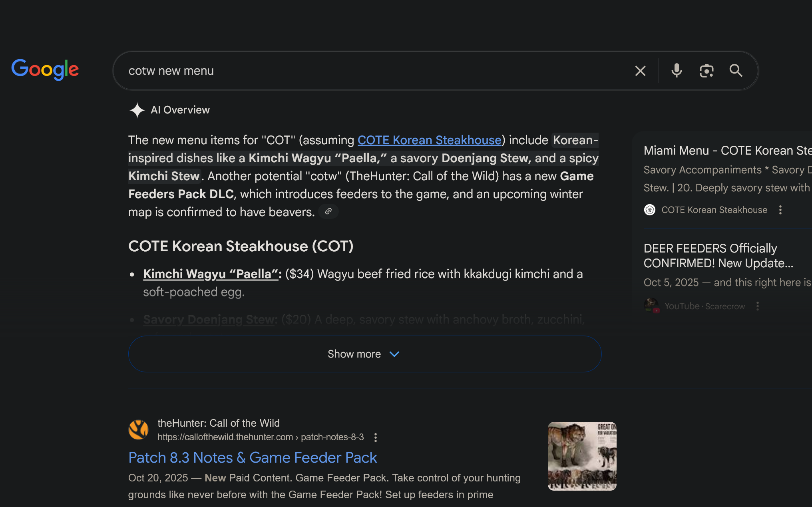
Task: Open more options for thehunter.com result
Action: [375, 437]
